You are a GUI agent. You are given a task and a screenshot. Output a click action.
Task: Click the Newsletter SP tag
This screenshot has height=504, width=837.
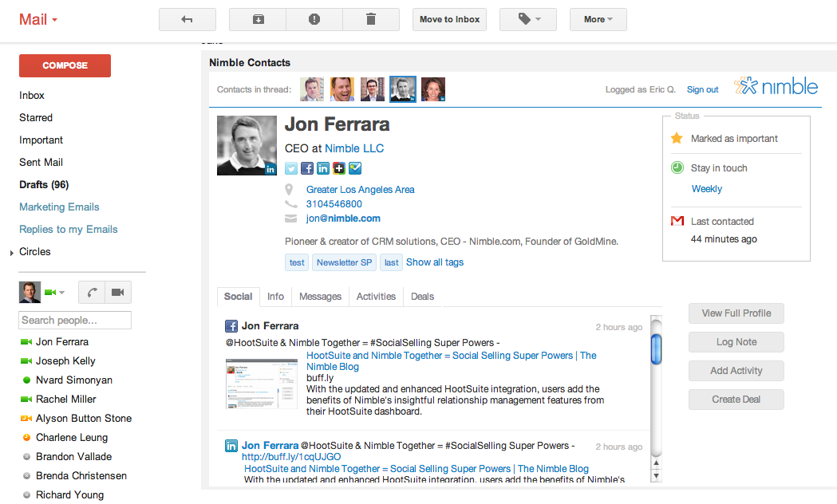345,262
